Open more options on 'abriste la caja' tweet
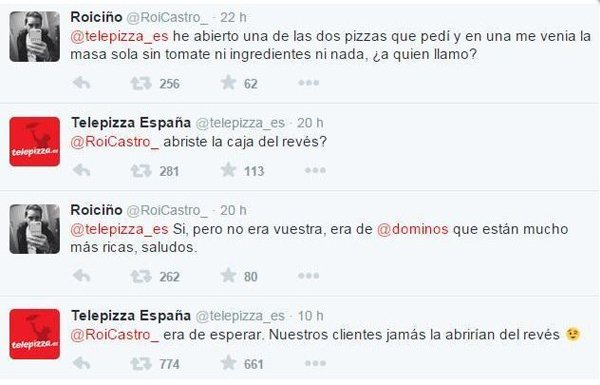Image resolution: width=600 pixels, height=385 pixels. [x=315, y=170]
